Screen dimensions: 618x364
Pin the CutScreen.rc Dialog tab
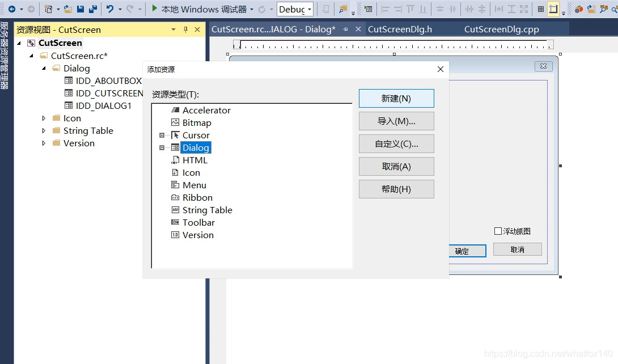pos(346,29)
